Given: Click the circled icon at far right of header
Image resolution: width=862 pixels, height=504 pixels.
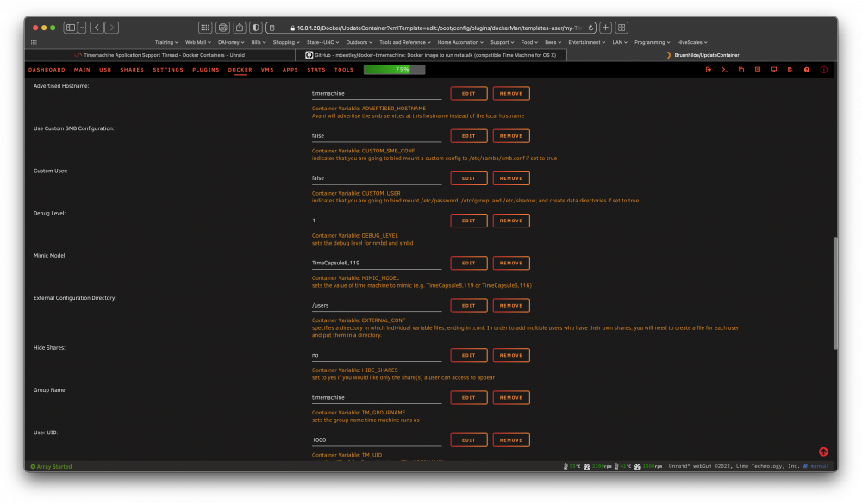Looking at the screenshot, I should tap(823, 70).
